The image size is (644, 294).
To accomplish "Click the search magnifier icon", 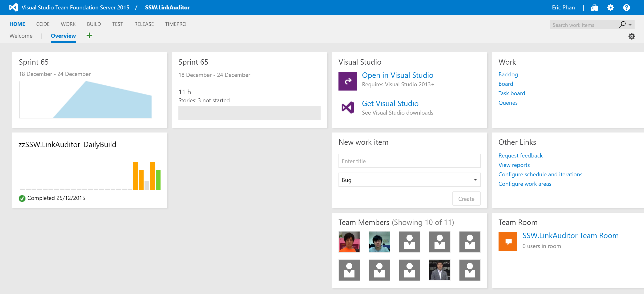I will pos(622,25).
